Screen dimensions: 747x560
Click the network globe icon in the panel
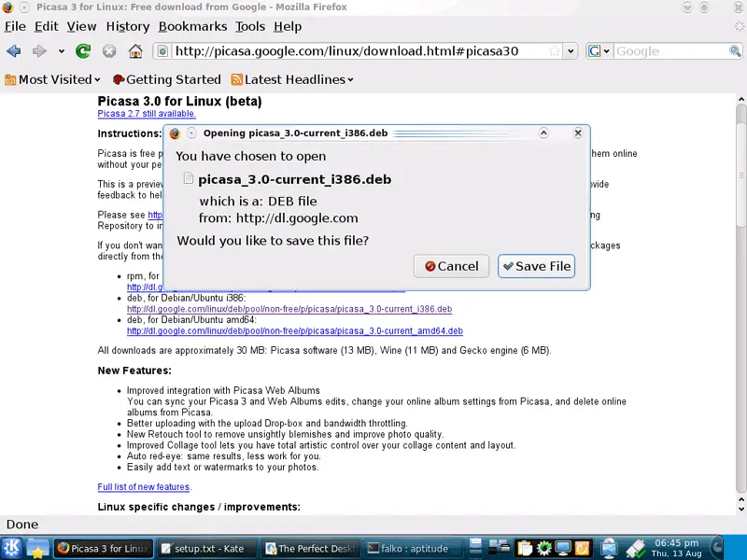(x=609, y=549)
